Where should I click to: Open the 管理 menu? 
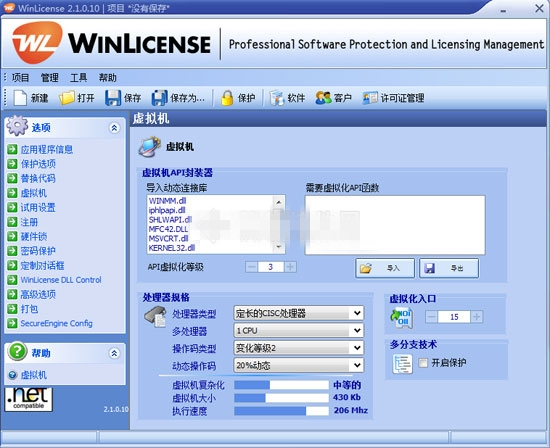click(49, 78)
